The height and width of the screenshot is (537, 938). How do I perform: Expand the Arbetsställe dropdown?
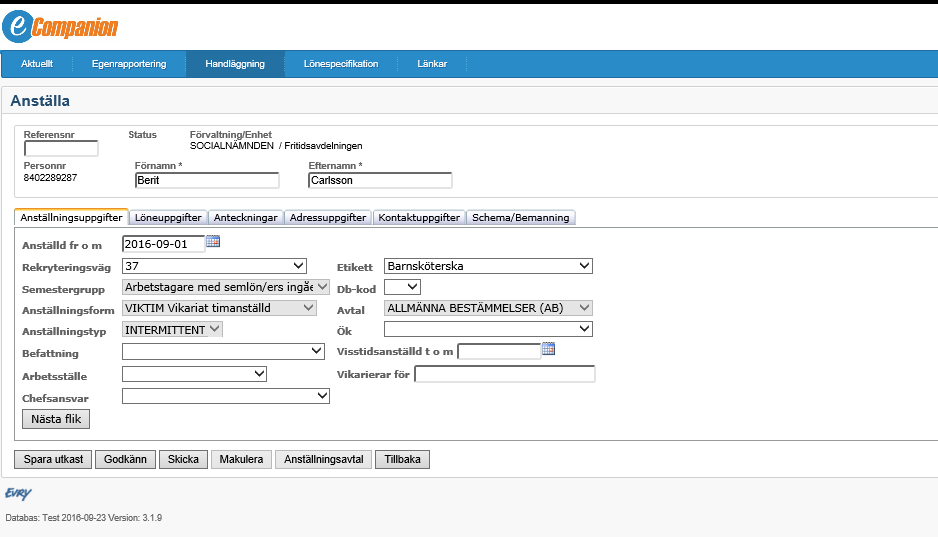click(x=194, y=374)
